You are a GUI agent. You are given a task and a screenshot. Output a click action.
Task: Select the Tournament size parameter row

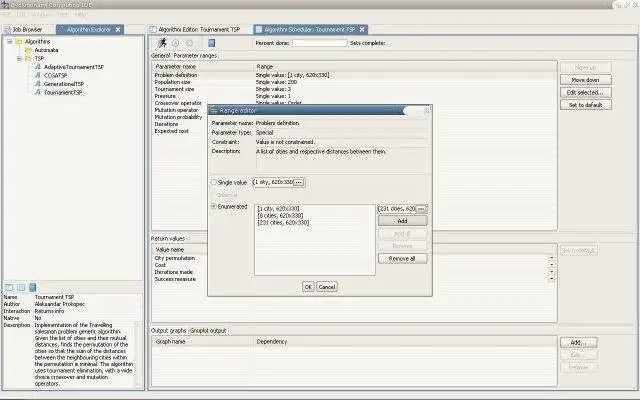(354, 89)
